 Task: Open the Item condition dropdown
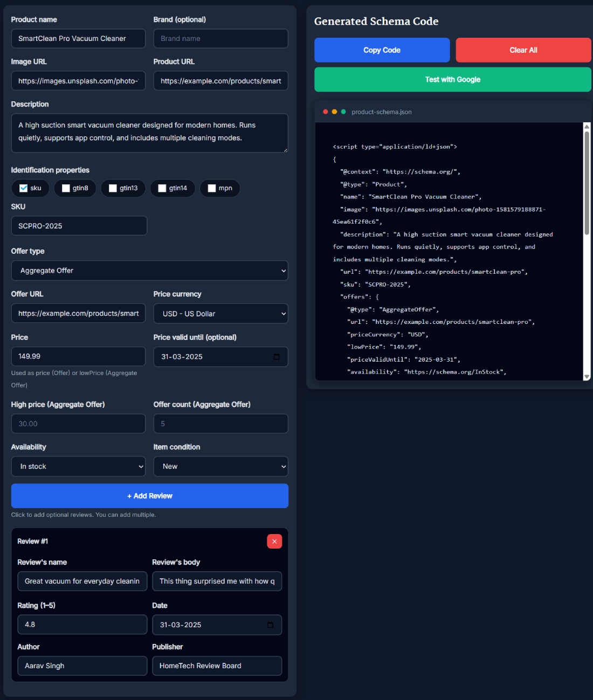click(x=220, y=466)
